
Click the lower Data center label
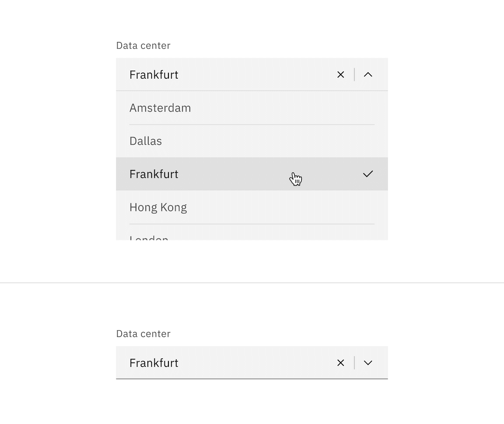(x=143, y=334)
